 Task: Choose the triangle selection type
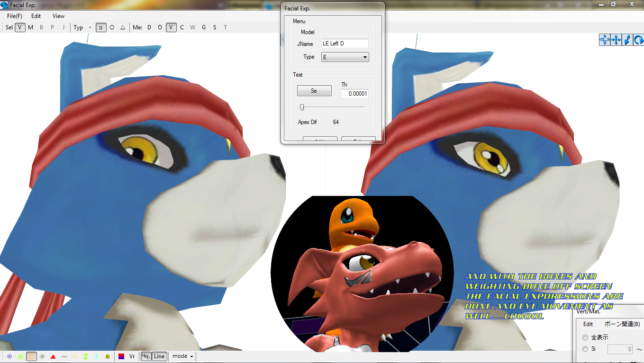pyautogui.click(x=123, y=27)
